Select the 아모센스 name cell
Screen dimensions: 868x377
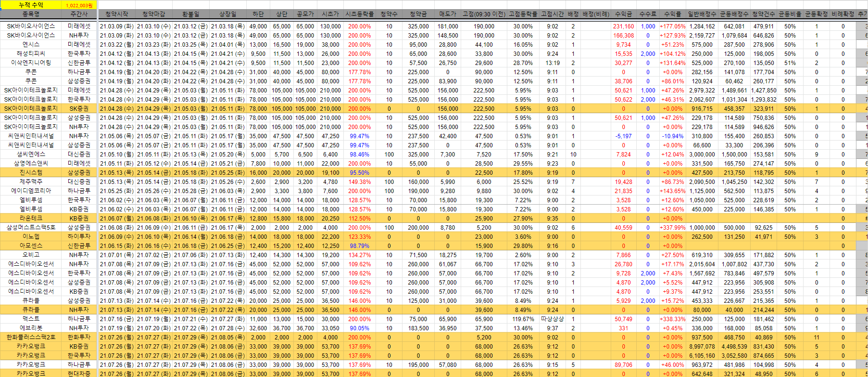(x=31, y=246)
